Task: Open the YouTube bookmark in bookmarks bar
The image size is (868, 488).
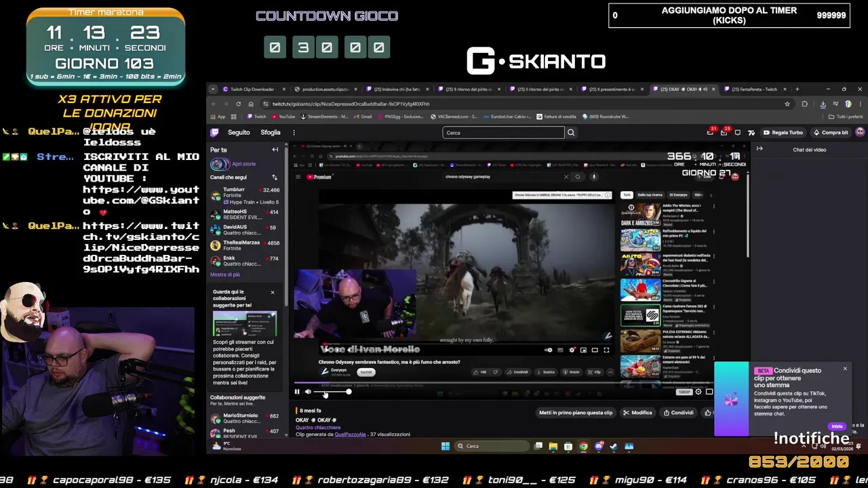Action: click(283, 117)
